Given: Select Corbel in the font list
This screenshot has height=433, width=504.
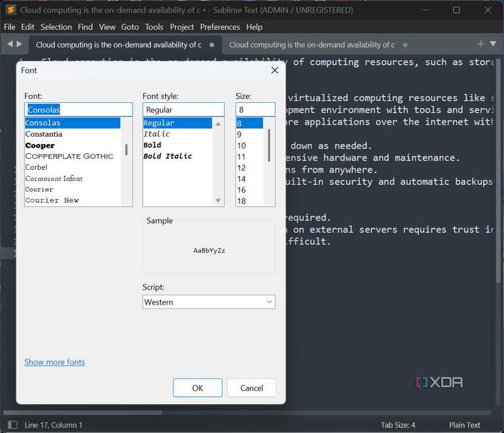Looking at the screenshot, I should tap(72, 167).
